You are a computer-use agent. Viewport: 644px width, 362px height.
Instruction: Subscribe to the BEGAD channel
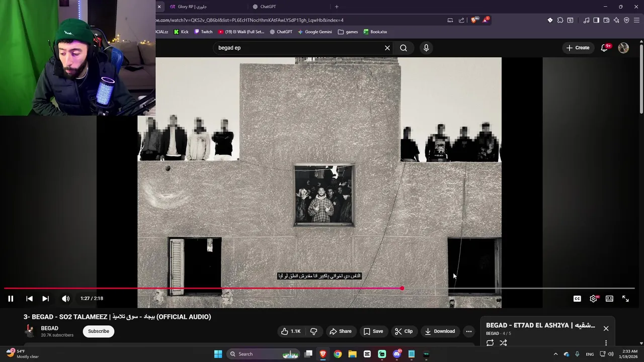(x=99, y=331)
